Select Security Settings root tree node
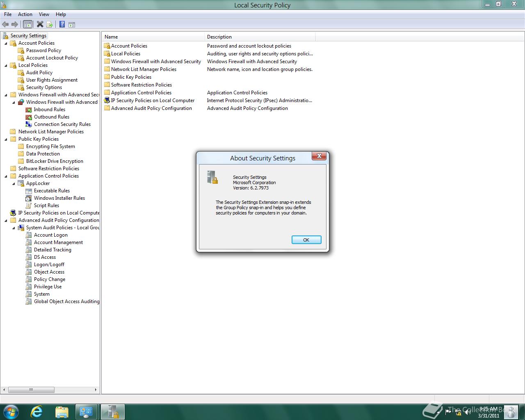525x420 pixels. coord(29,36)
